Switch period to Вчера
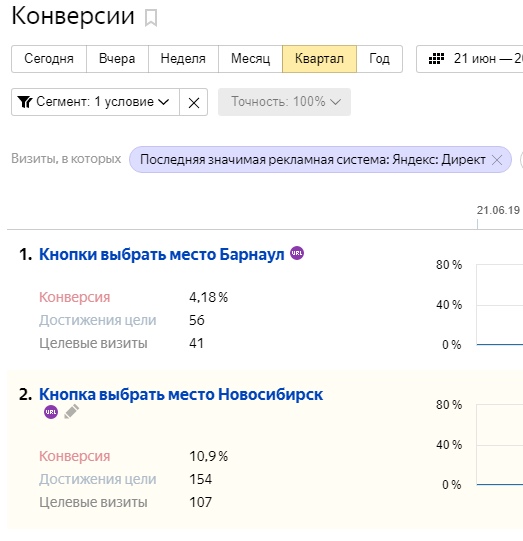The image size is (523, 541). (x=117, y=59)
